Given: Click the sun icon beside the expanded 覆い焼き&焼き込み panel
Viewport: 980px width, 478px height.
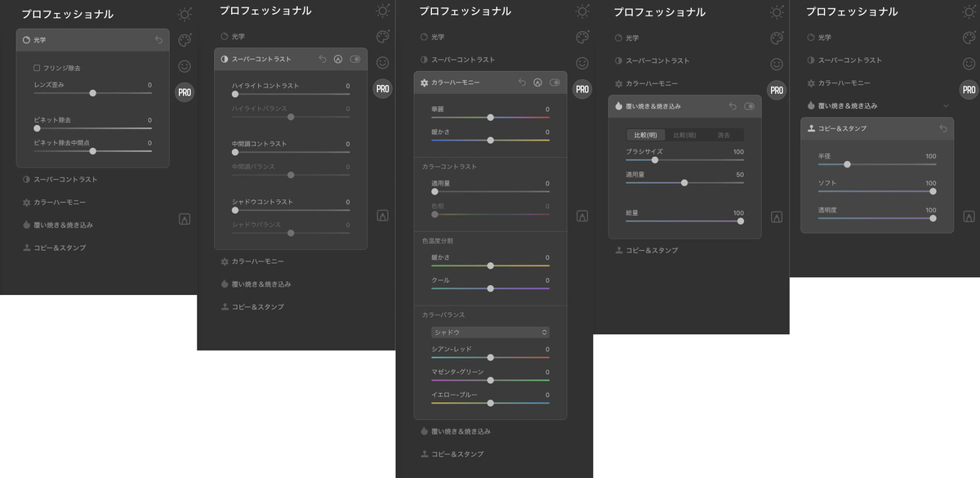Looking at the screenshot, I should [x=777, y=11].
